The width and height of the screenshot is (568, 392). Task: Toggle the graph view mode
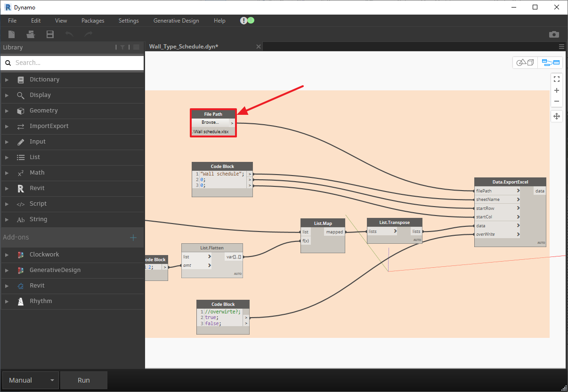click(x=550, y=62)
